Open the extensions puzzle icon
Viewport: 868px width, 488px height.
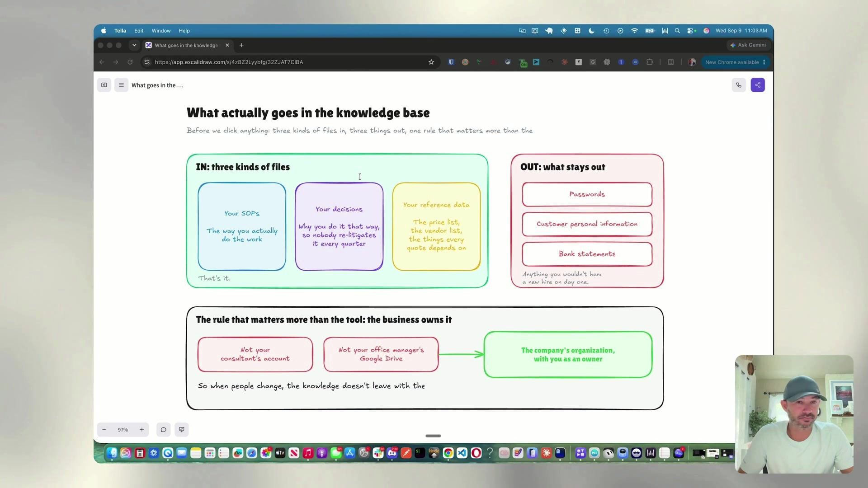click(x=650, y=62)
